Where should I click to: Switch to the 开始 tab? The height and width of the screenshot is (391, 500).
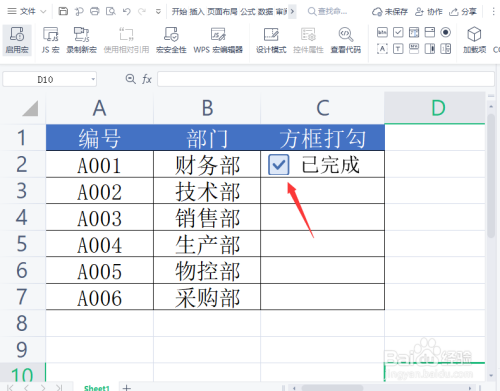point(179,12)
